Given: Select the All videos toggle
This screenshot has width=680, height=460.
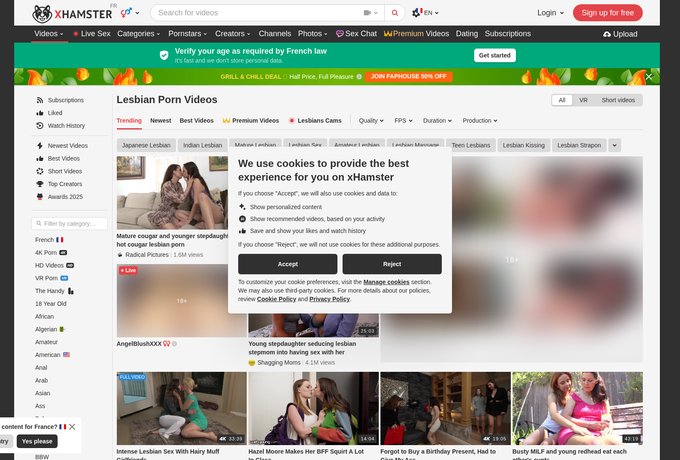Looking at the screenshot, I should coord(562,100).
